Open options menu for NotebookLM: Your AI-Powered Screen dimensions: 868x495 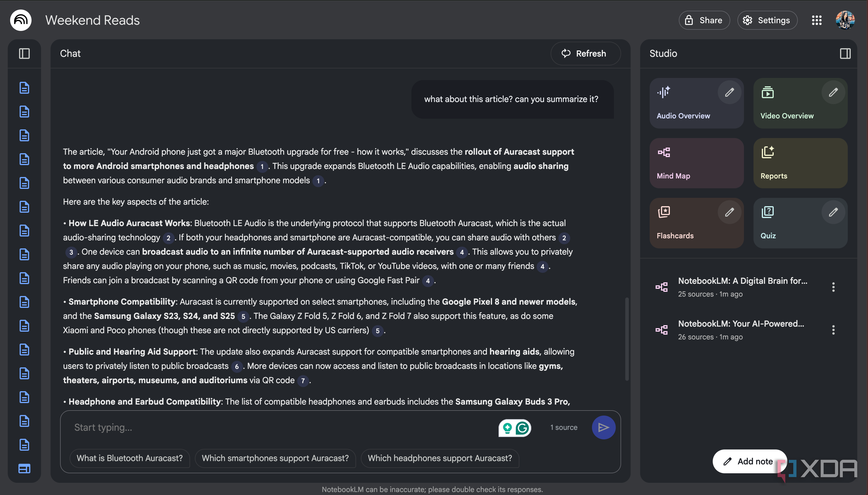tap(833, 330)
